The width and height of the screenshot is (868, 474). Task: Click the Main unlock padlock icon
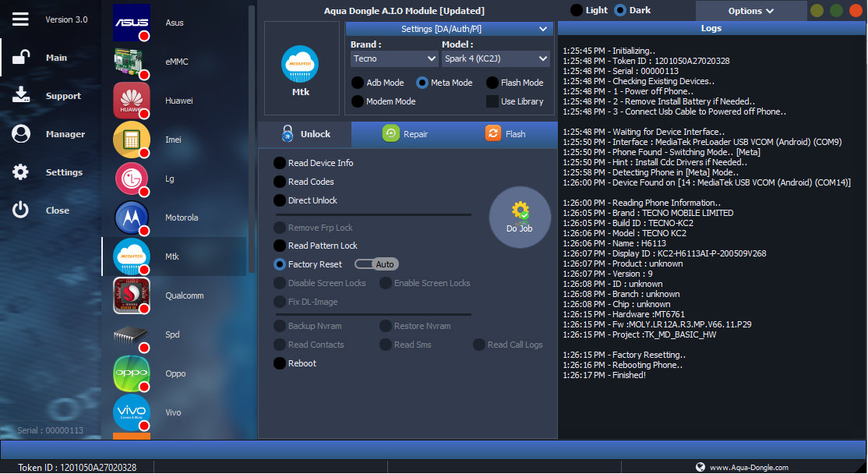[21, 57]
